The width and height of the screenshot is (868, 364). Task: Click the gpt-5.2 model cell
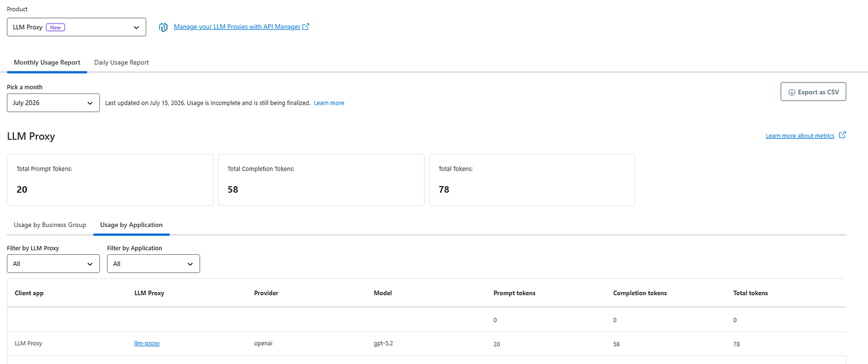coord(384,343)
